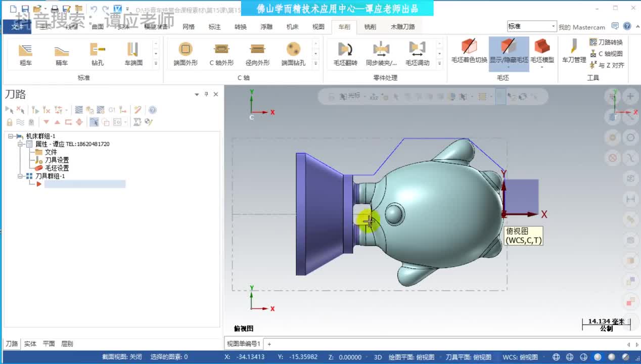Open the 铣削 ribbon tab
This screenshot has height=364, width=641.
[370, 27]
